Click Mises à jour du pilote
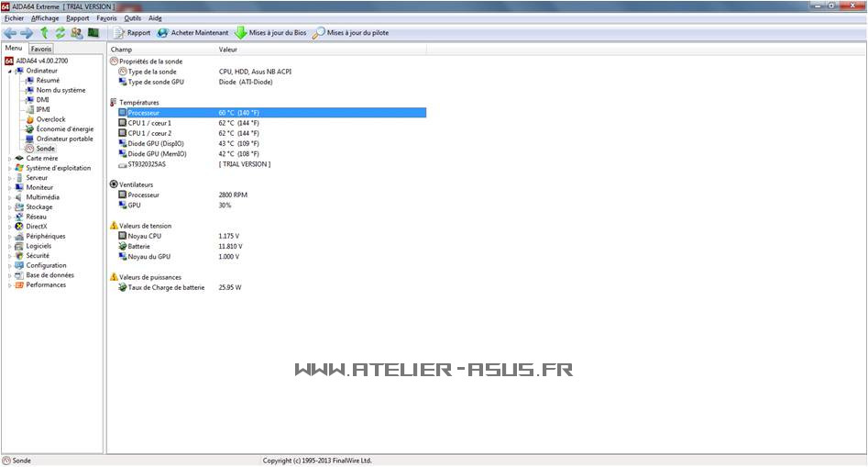The height and width of the screenshot is (467, 868). click(350, 33)
